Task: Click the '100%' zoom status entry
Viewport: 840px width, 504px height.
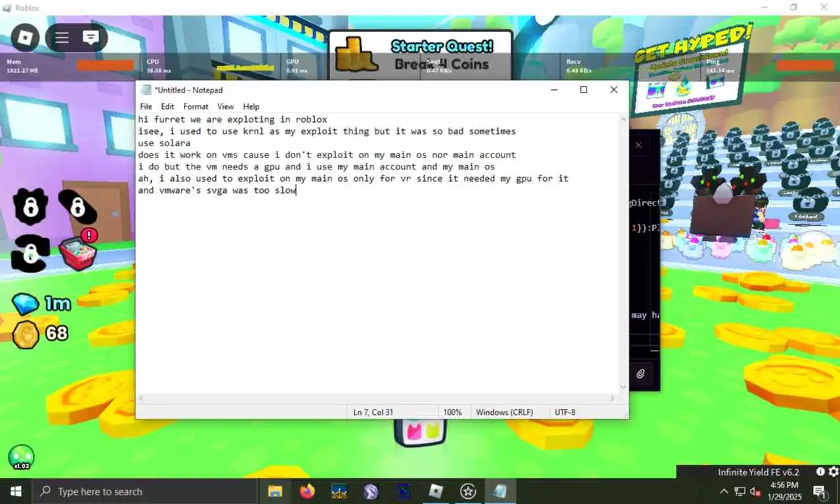Action: point(452,412)
